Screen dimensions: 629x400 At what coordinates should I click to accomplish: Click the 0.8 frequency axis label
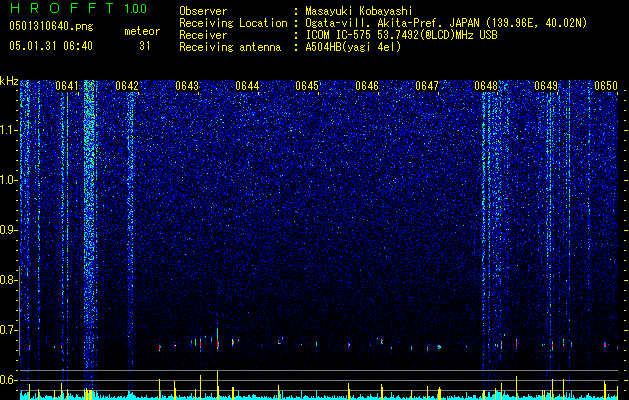[x=8, y=280]
